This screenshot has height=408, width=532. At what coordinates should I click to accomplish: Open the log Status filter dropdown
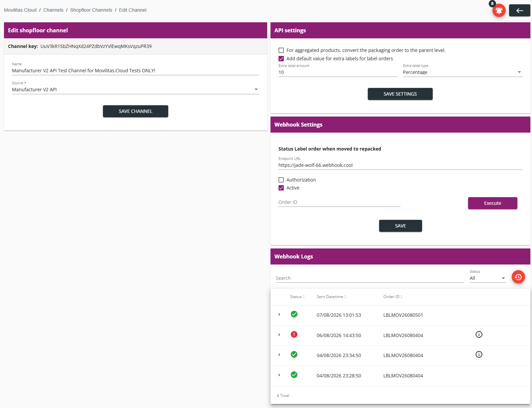[488, 278]
